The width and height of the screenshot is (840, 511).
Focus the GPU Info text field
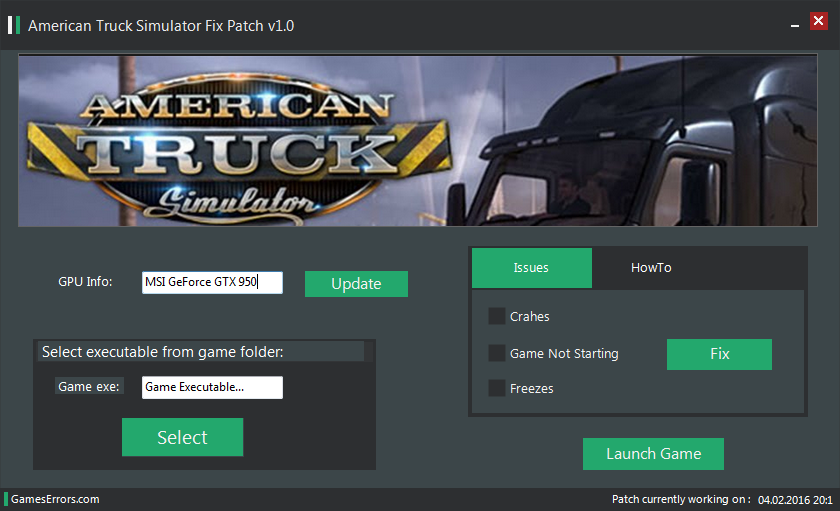coord(212,282)
